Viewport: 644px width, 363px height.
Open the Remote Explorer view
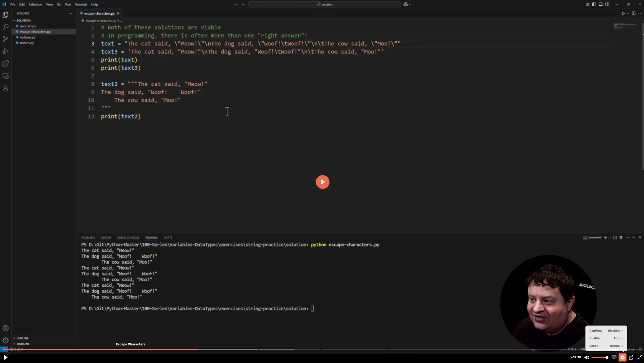pos(5,76)
